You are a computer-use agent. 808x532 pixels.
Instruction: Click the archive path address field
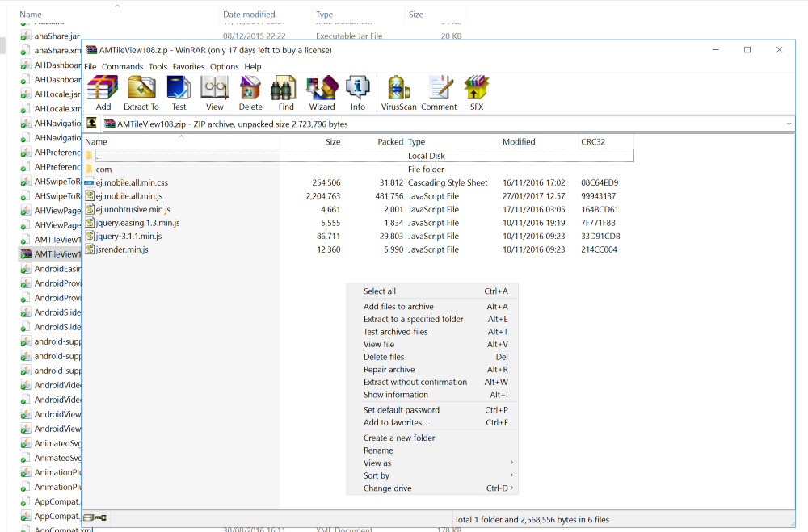point(443,124)
